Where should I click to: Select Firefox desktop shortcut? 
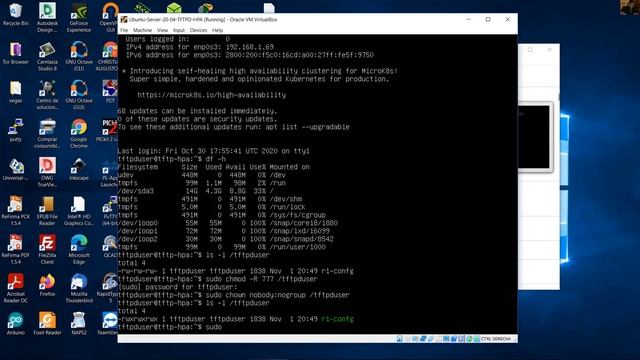coord(47,285)
